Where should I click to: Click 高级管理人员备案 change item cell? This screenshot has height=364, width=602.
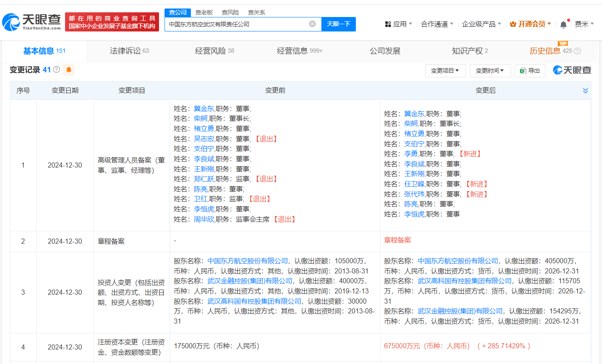click(x=131, y=165)
